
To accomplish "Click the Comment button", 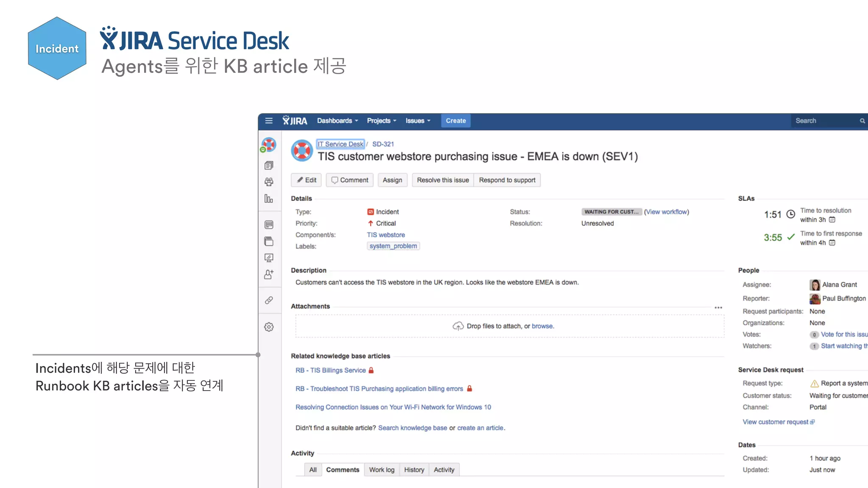I will (350, 180).
